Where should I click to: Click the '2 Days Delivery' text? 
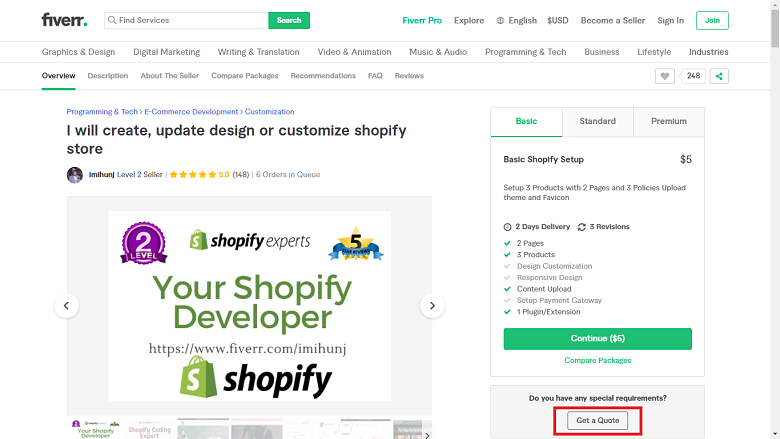pos(543,227)
